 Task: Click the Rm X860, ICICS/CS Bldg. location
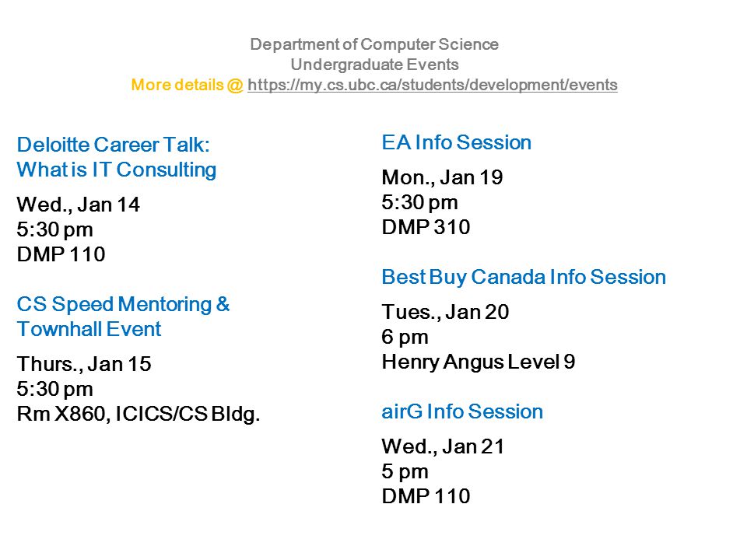[x=139, y=414]
